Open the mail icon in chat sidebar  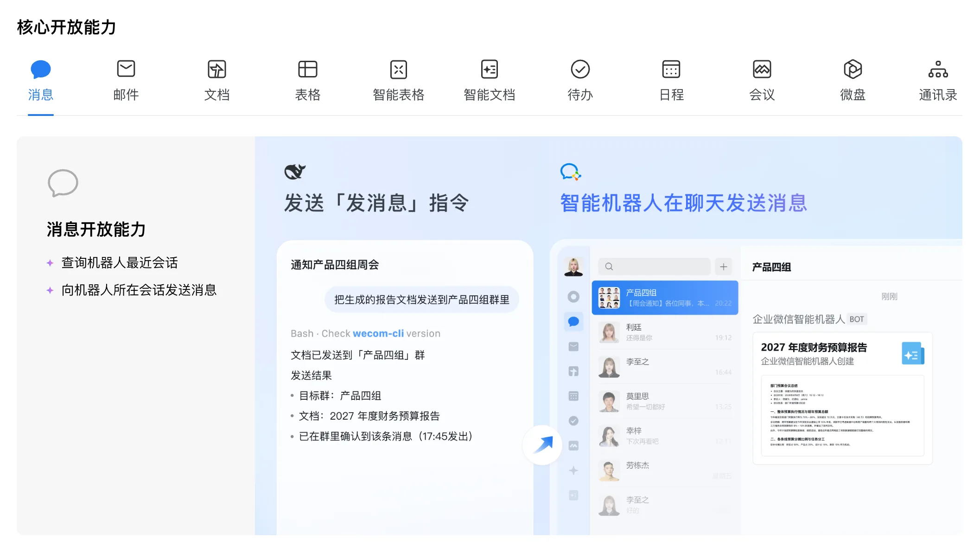point(573,346)
